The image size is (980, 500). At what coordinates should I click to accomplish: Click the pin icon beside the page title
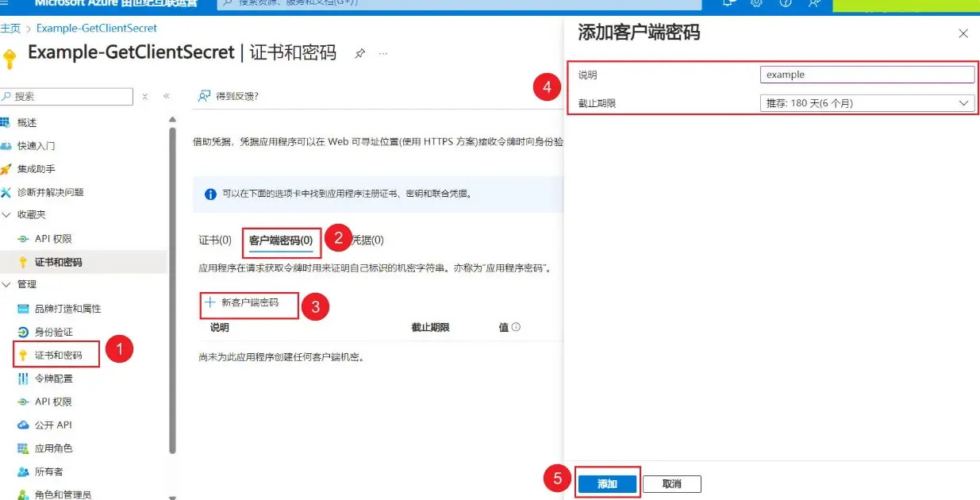point(359,54)
